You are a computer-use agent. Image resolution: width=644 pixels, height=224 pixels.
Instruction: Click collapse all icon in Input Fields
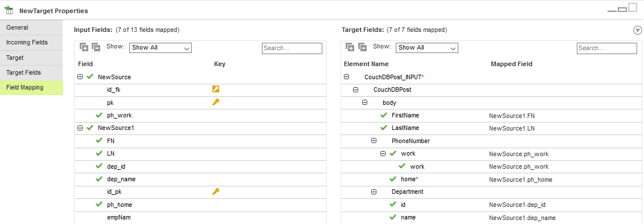click(96, 47)
